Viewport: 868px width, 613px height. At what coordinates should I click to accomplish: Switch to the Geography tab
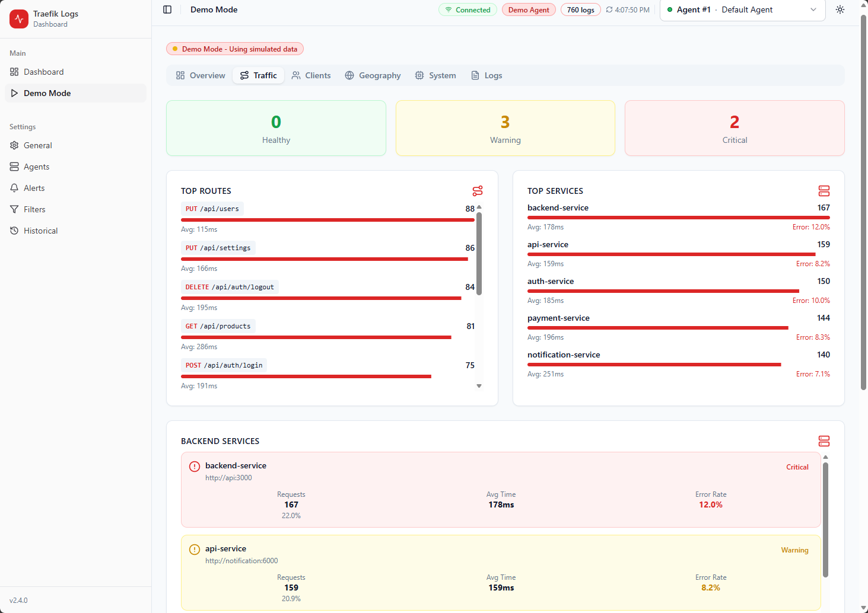pos(373,75)
